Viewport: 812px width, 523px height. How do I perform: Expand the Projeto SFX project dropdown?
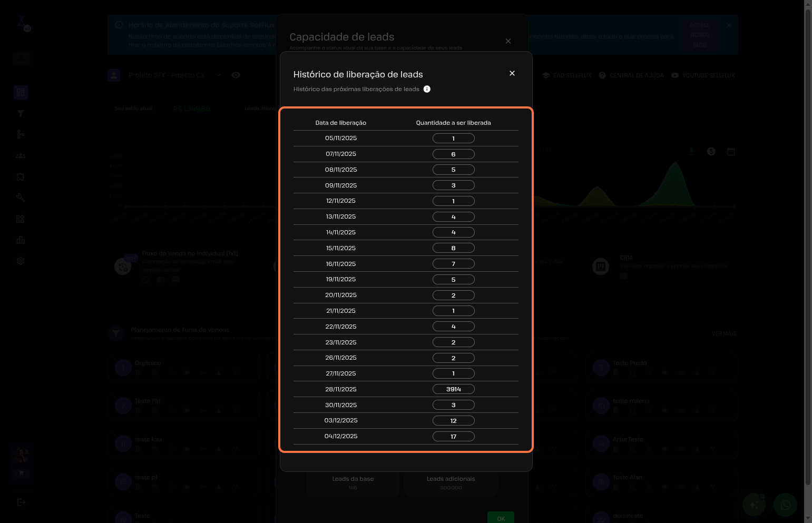click(x=218, y=75)
